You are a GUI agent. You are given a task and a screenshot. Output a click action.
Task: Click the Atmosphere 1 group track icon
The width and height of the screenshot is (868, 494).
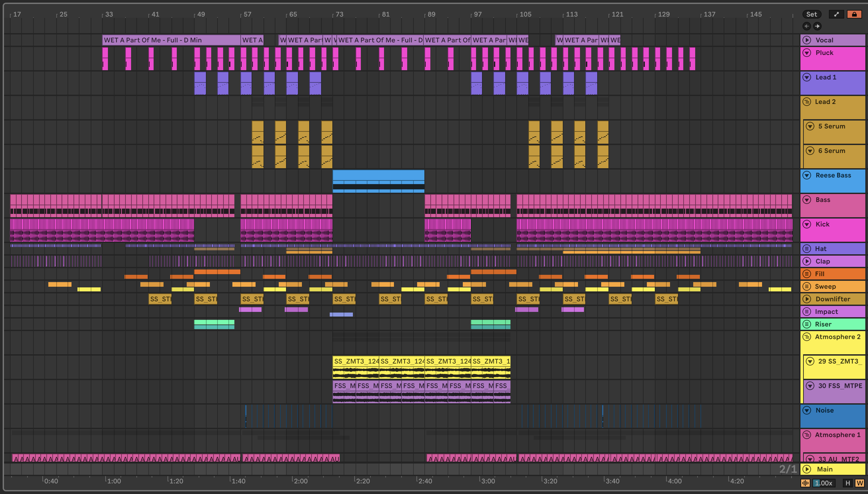click(807, 435)
